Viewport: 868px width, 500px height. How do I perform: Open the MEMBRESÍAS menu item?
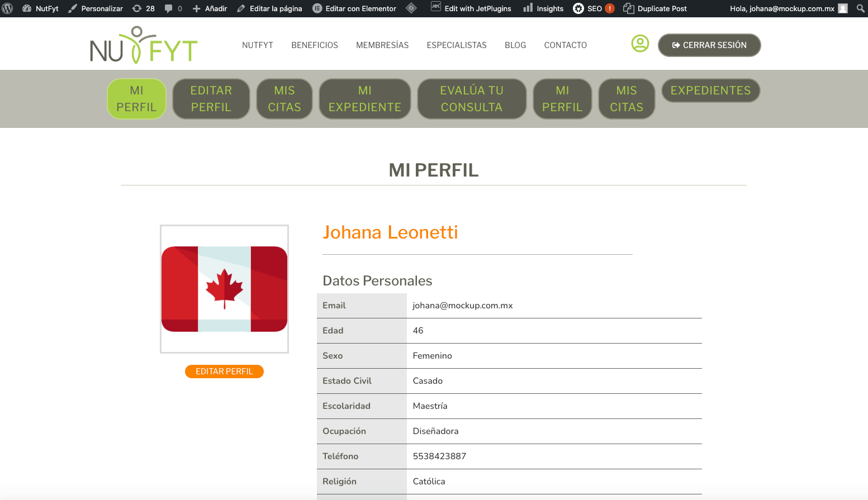pyautogui.click(x=382, y=45)
